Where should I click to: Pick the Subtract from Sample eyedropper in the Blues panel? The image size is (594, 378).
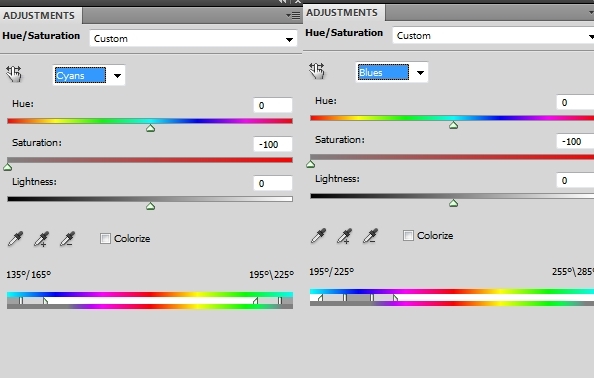[370, 236]
